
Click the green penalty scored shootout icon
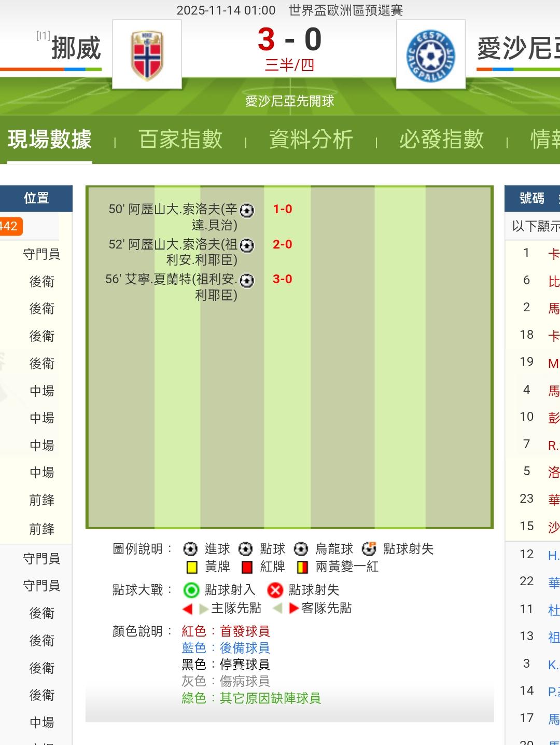point(191,590)
